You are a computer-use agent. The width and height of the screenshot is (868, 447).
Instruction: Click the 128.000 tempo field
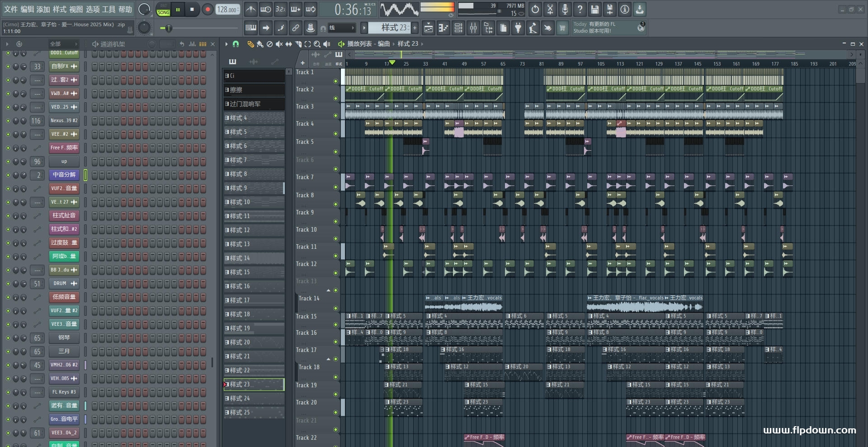tap(227, 10)
